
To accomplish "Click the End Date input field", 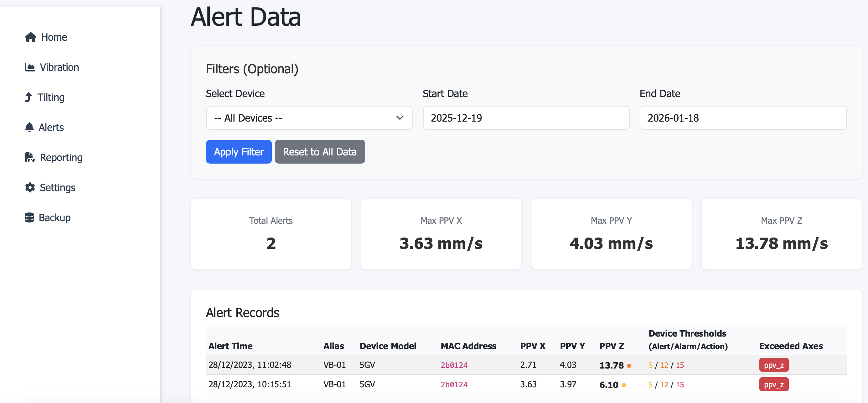I will (743, 118).
